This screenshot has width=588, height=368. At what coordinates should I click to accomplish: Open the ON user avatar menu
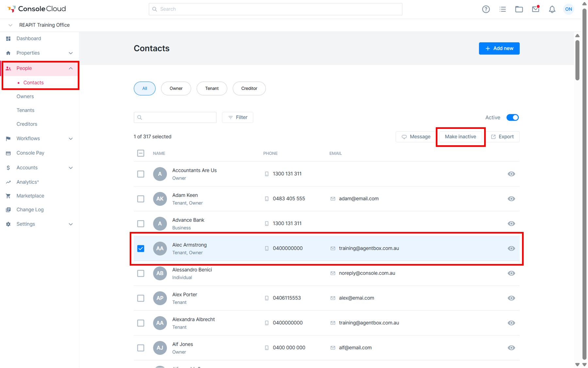pyautogui.click(x=569, y=9)
